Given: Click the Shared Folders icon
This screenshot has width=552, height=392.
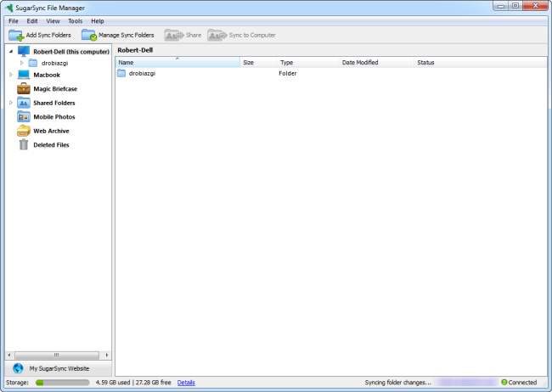Looking at the screenshot, I should 24,103.
